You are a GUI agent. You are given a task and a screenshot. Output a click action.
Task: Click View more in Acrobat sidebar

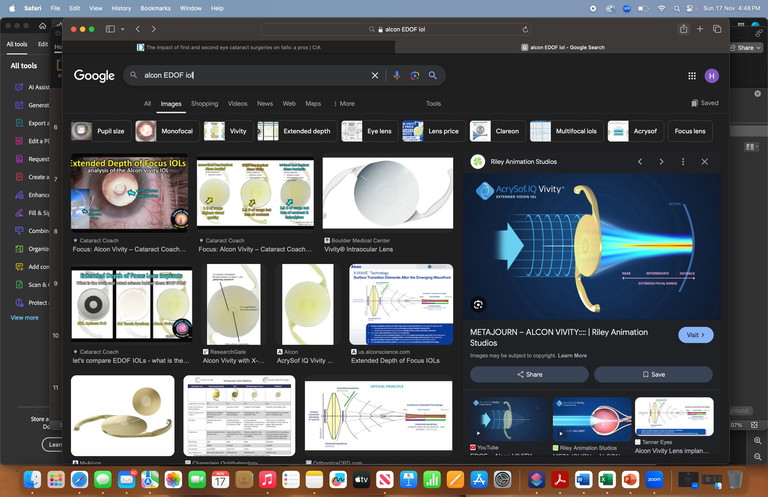coord(24,318)
